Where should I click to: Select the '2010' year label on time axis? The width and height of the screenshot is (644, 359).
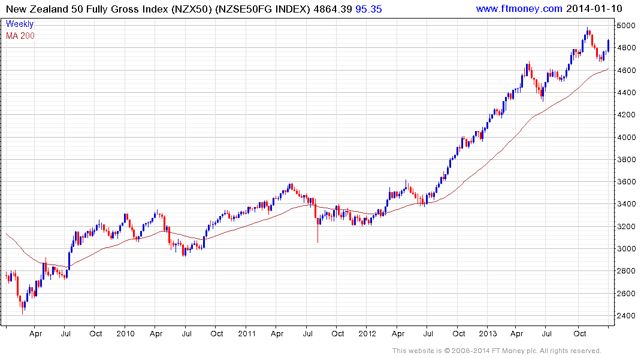tap(125, 333)
